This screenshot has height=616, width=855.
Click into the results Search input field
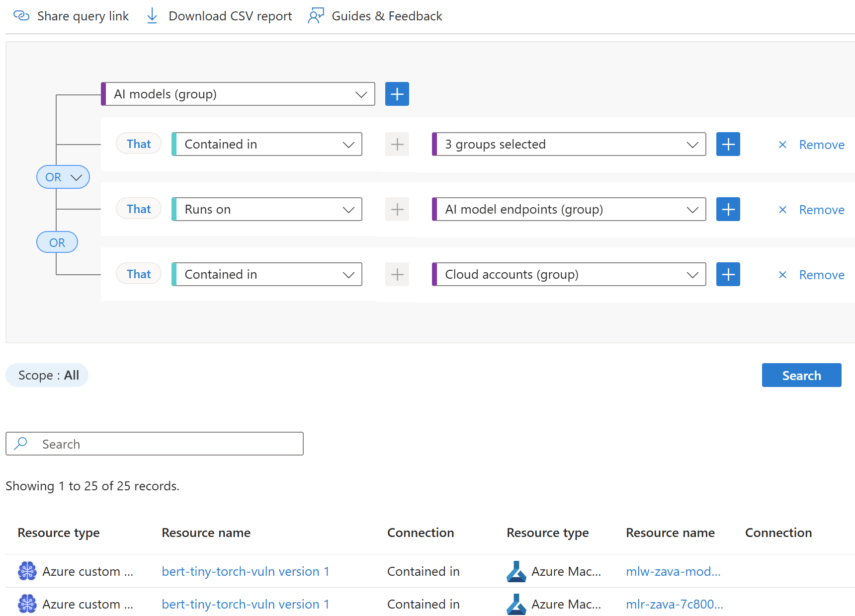pos(155,444)
